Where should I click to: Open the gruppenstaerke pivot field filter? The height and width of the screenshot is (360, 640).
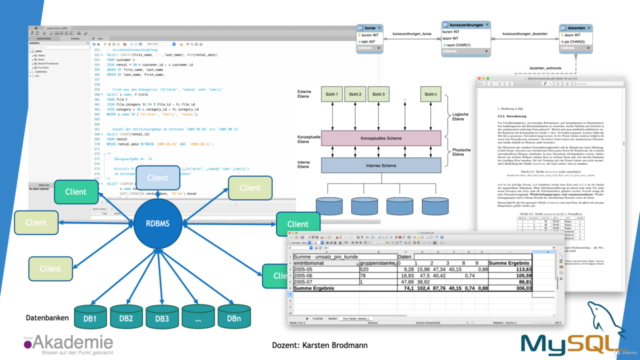coord(396,264)
